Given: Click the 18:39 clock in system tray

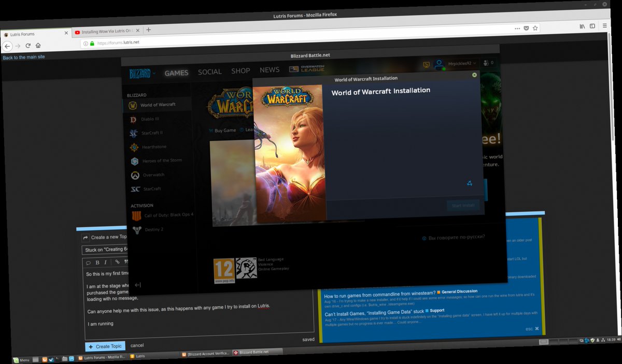Looking at the screenshot, I should tap(611, 339).
